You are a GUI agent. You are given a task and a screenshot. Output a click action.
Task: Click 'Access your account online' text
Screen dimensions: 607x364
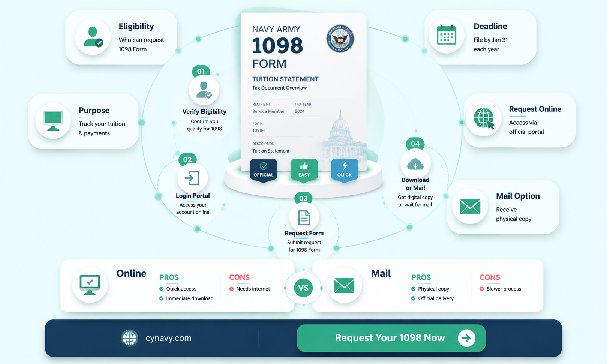coord(193,208)
